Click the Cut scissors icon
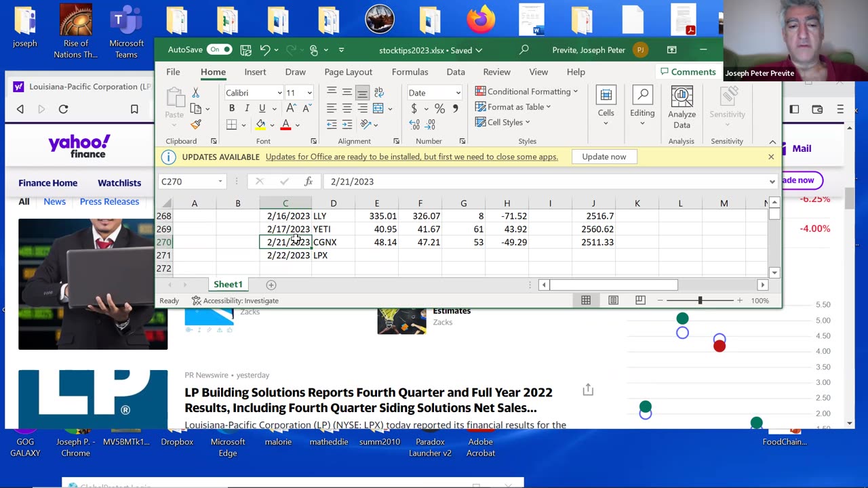Screen dimensions: 868x488 click(195, 93)
